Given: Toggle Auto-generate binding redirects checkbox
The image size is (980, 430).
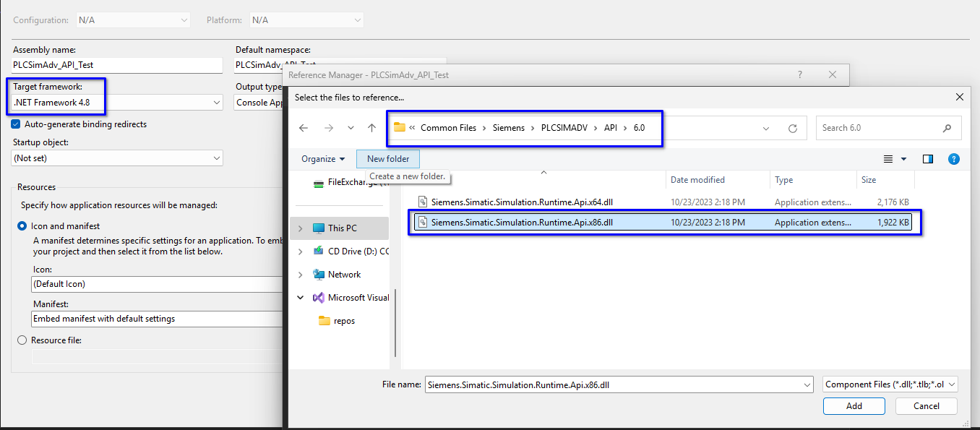Looking at the screenshot, I should tap(16, 124).
